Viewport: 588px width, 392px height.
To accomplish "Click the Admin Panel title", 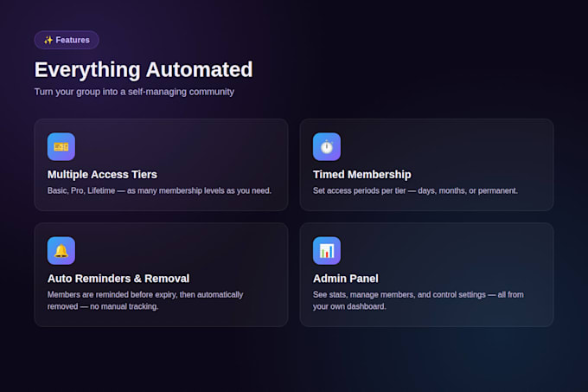I will pos(345,279).
